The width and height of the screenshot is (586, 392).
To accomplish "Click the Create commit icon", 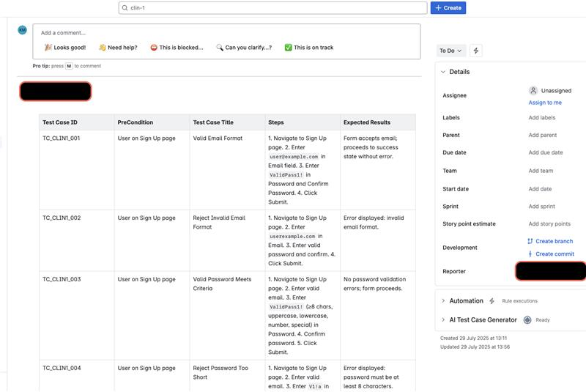I will [x=530, y=254].
